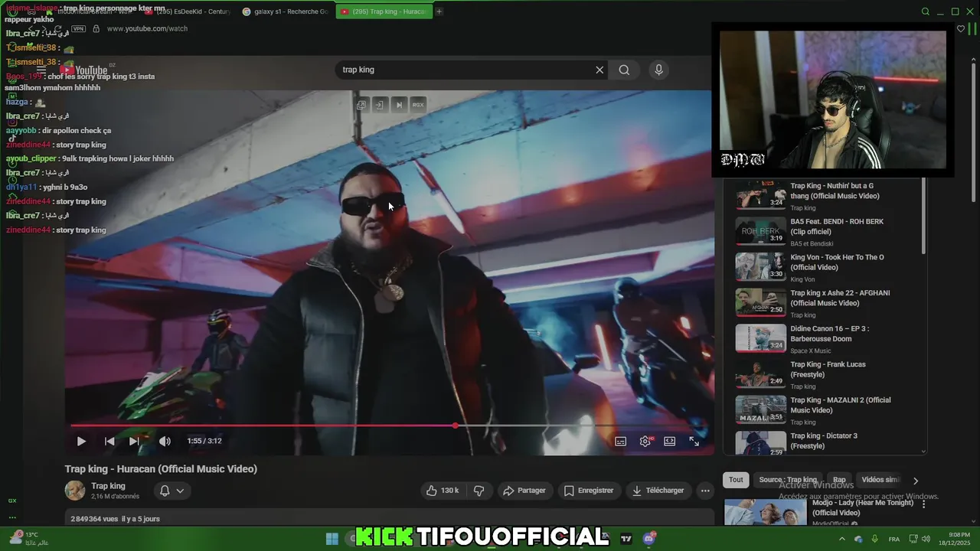Open Trap king channel avatar
This screenshot has width=980, height=551.
[x=75, y=491]
